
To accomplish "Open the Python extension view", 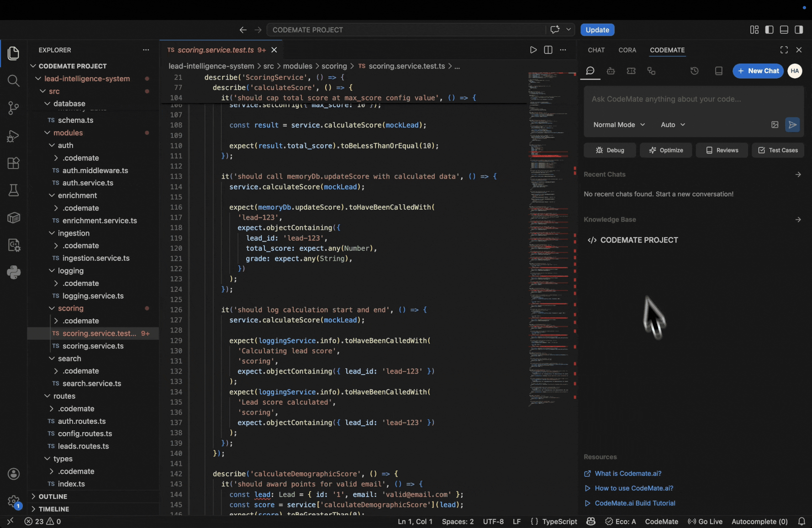I will 14,272.
